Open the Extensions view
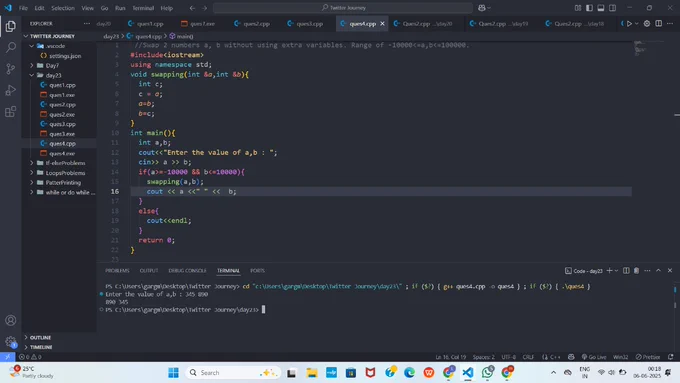Viewport: 680px width, 383px height. point(10,111)
